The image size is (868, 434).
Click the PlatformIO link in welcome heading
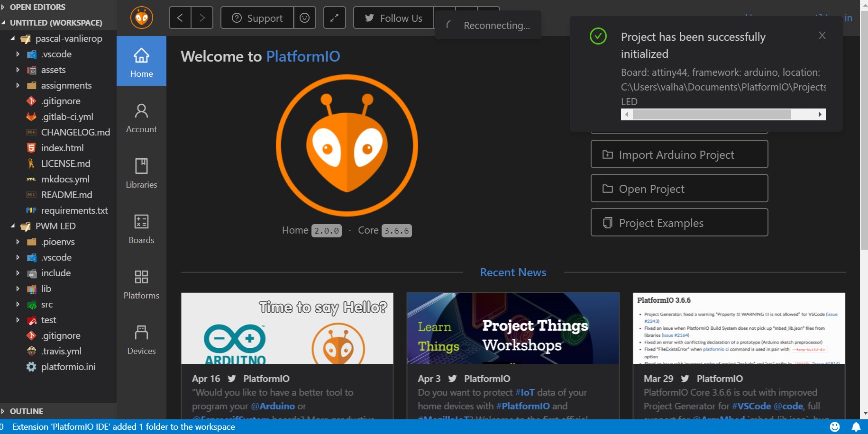pos(303,56)
